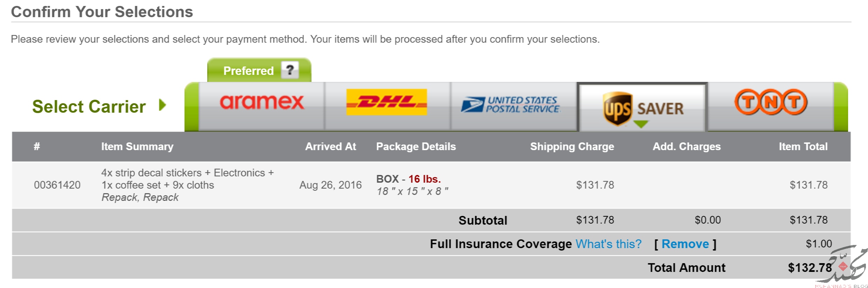This screenshot has height=288, width=868.
Task: Click the Select Carrier arrow
Action: pyautogui.click(x=162, y=105)
